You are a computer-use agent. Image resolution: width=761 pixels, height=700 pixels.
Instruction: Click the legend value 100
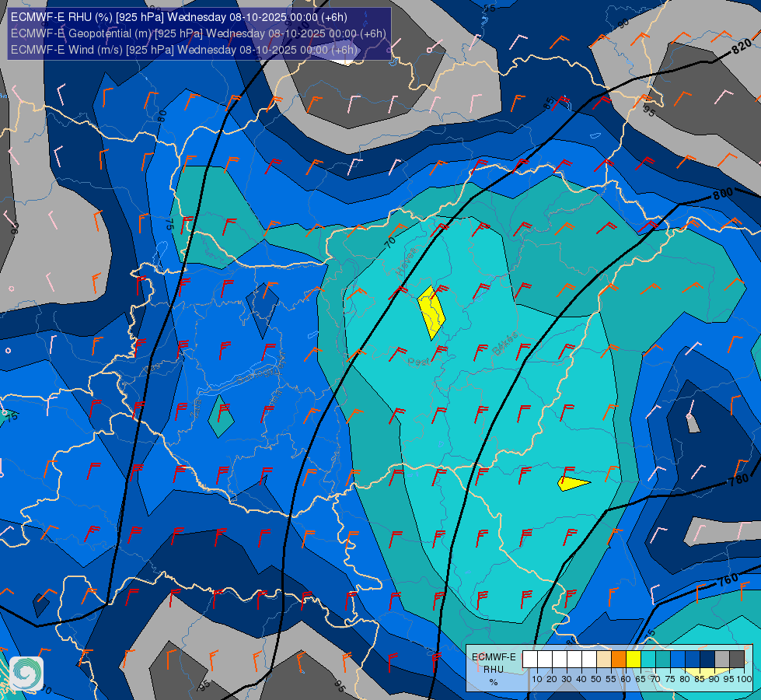point(744,679)
